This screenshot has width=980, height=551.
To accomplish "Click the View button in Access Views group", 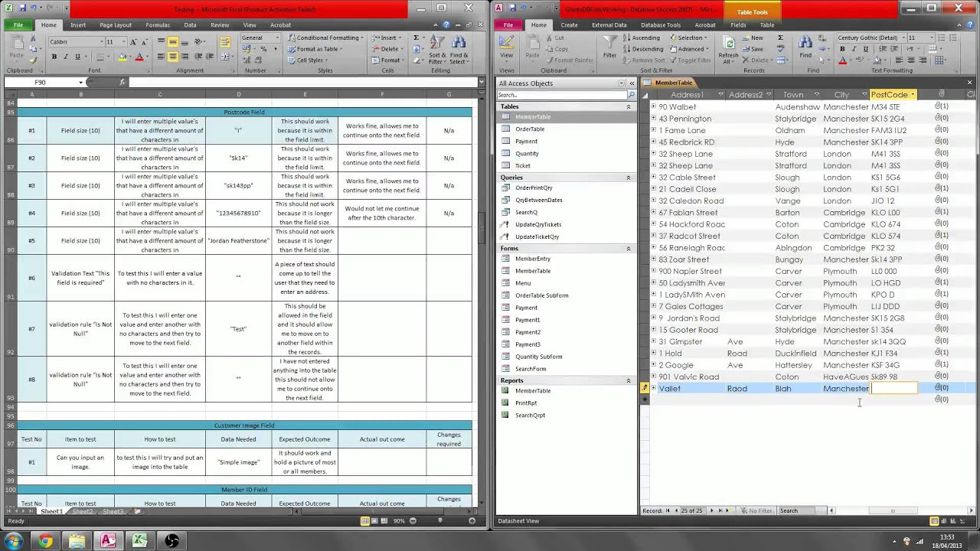I will 507,47.
